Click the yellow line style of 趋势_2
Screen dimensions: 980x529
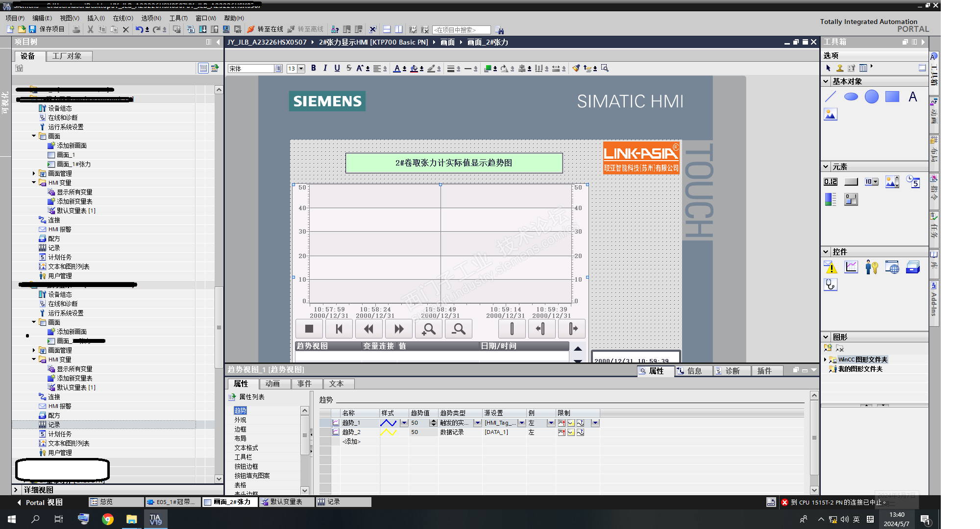pyautogui.click(x=388, y=432)
